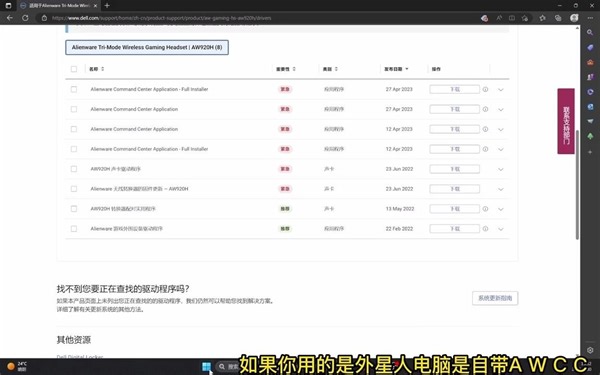This screenshot has width=600, height=375.
Task: Click the page vertical scrollbar
Action: (x=577, y=185)
